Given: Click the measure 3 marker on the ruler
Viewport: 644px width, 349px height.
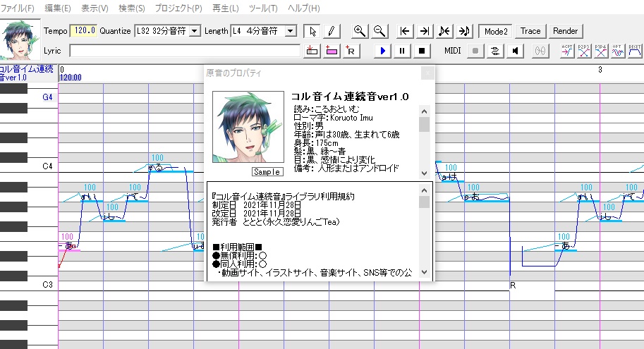Looking at the screenshot, I should (x=600, y=69).
